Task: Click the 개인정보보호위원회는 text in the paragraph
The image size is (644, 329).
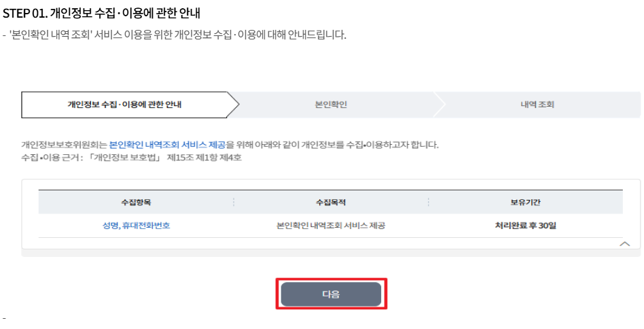Action: tap(65, 145)
